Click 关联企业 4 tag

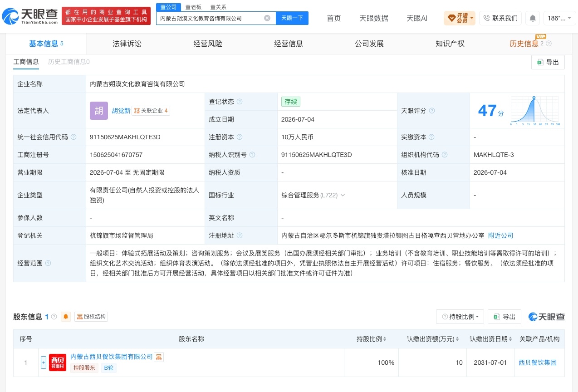[x=151, y=111]
